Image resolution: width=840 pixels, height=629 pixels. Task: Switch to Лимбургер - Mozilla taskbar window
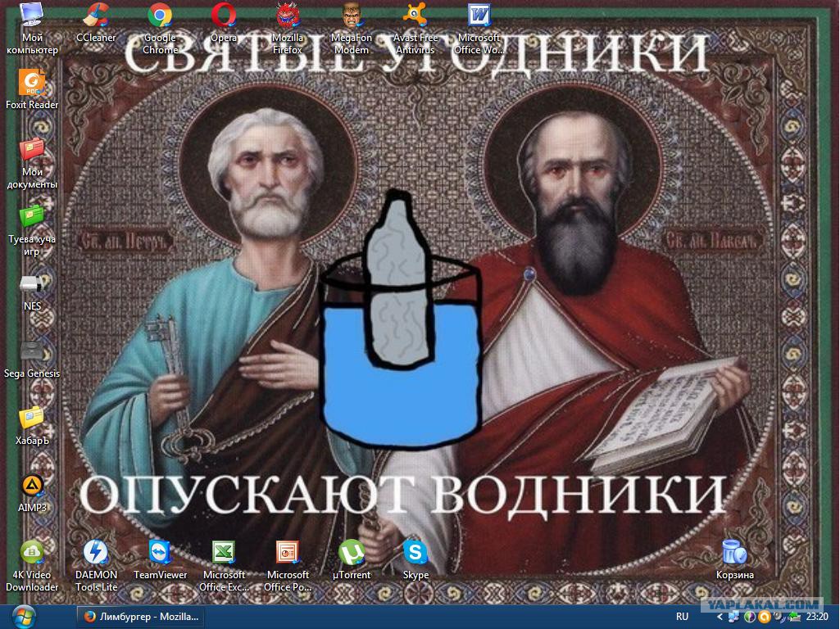(142, 617)
